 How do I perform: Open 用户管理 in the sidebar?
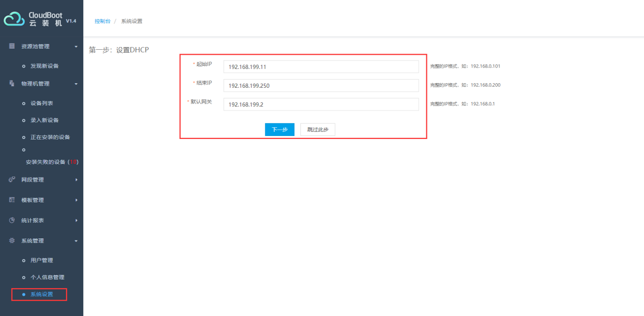pos(42,260)
